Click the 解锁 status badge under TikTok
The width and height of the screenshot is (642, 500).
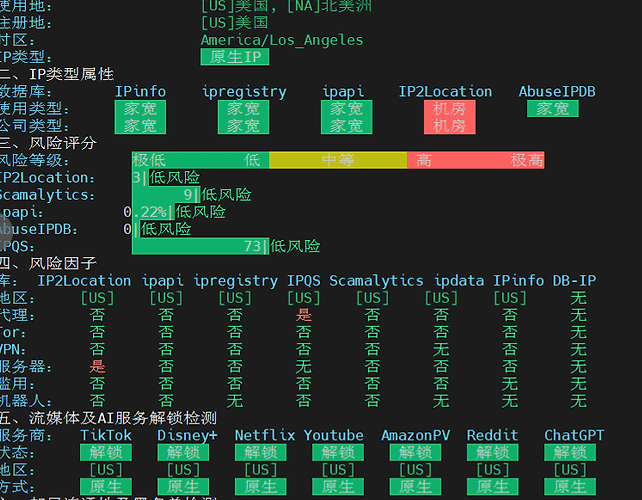tap(106, 452)
